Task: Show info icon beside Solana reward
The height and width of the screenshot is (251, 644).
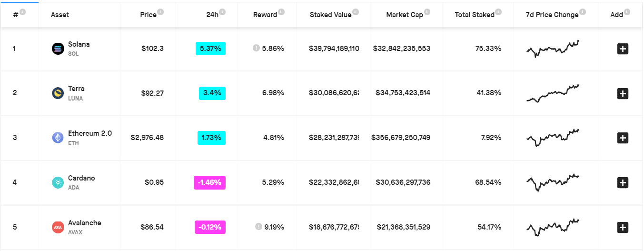Action: point(256,48)
